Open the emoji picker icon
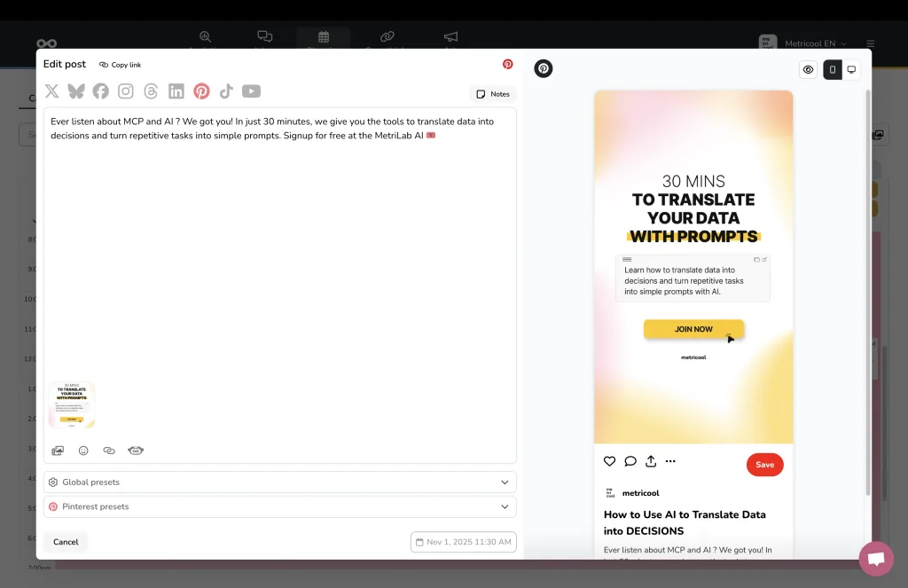908x588 pixels. (83, 451)
